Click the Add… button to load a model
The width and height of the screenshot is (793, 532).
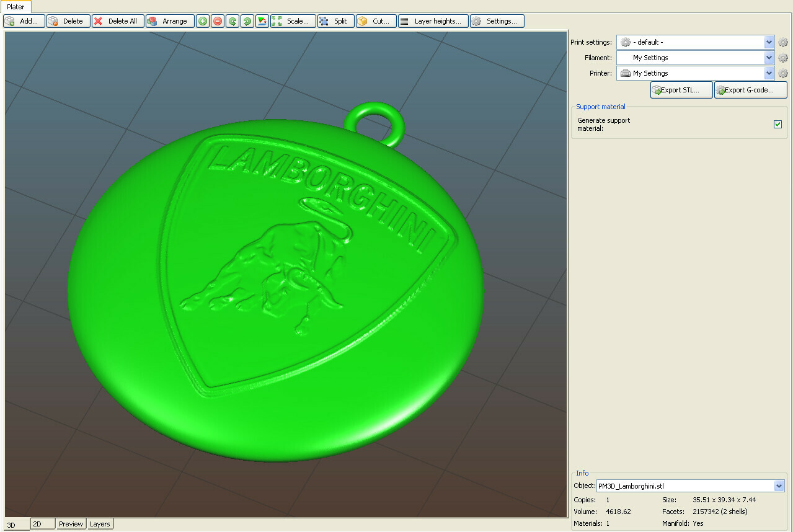click(24, 21)
